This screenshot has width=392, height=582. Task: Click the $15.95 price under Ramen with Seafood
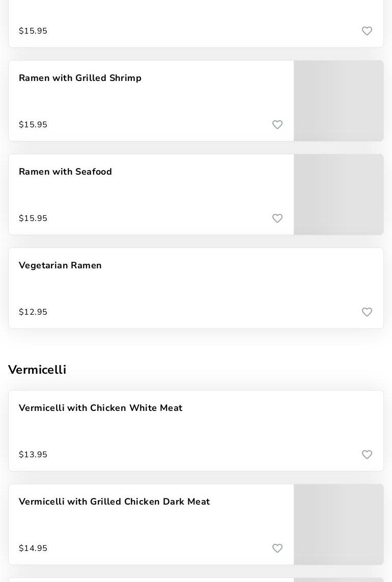[33, 218]
